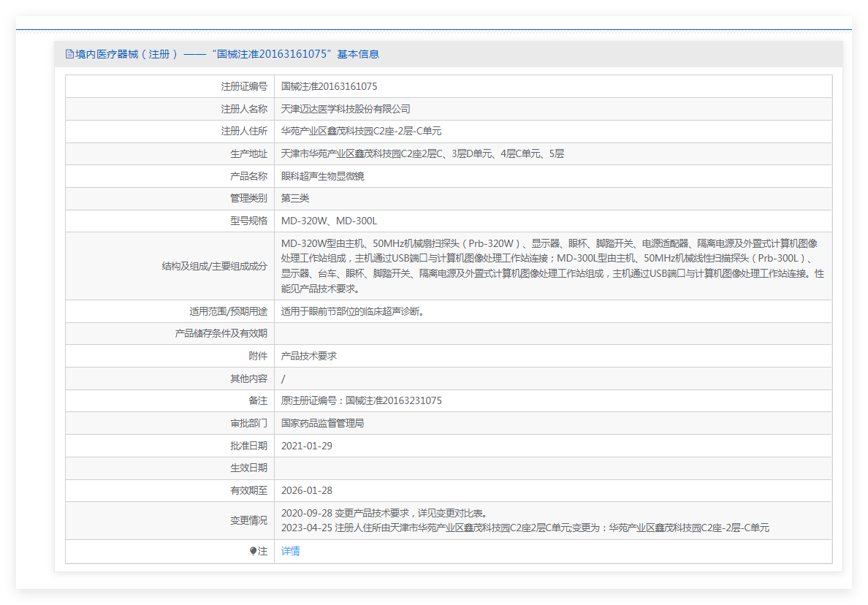Click the 批准日期 label

pyautogui.click(x=248, y=446)
